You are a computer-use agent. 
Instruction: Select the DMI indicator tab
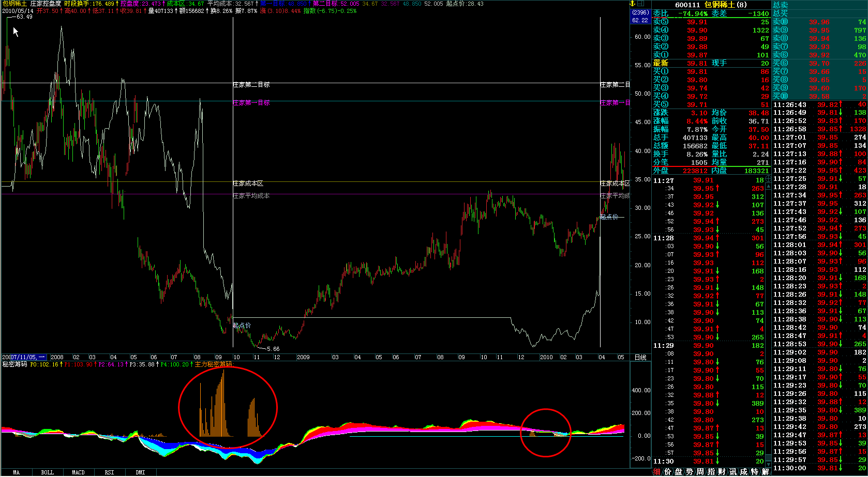point(141,472)
